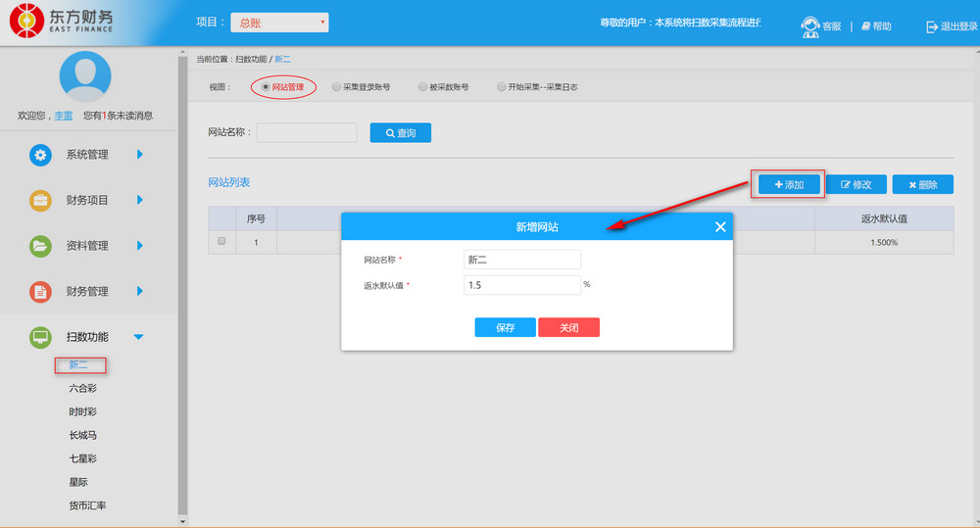Viewport: 980px width, 528px height.
Task: Open 客服 customer service headset icon
Action: tap(810, 26)
